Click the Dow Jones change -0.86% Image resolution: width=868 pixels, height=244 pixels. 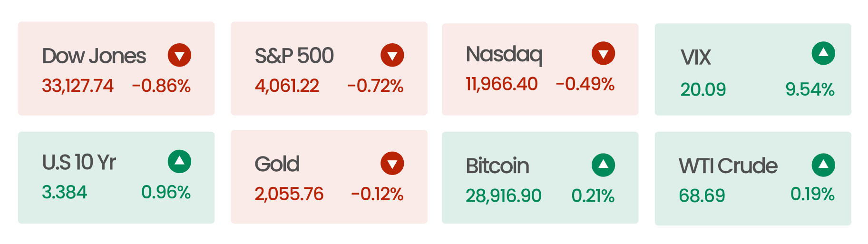click(161, 86)
